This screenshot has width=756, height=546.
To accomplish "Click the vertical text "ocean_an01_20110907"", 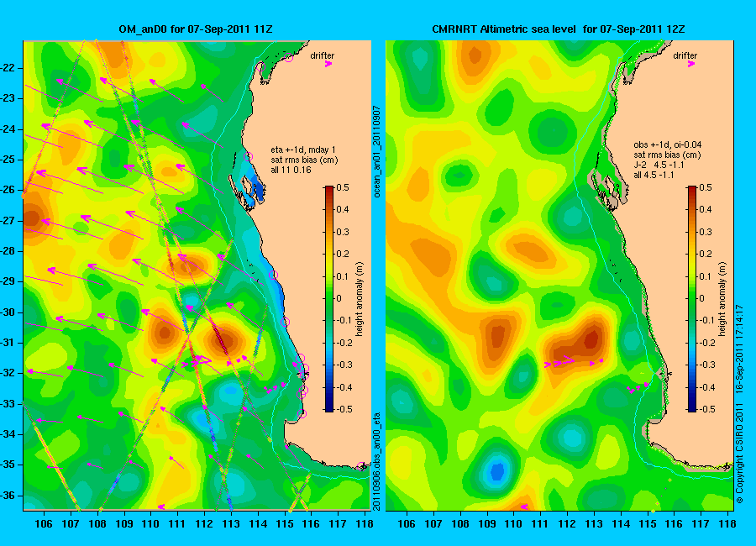I will tap(377, 151).
